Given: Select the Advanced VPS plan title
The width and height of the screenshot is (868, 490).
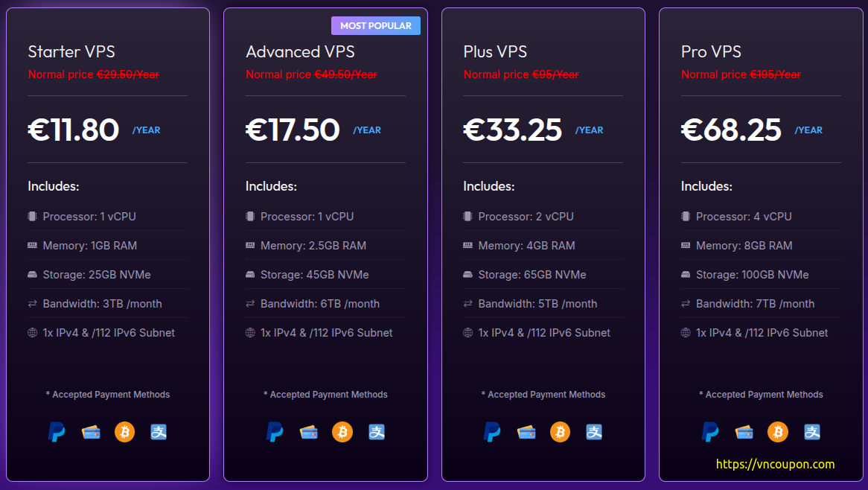Looking at the screenshot, I should click(300, 51).
